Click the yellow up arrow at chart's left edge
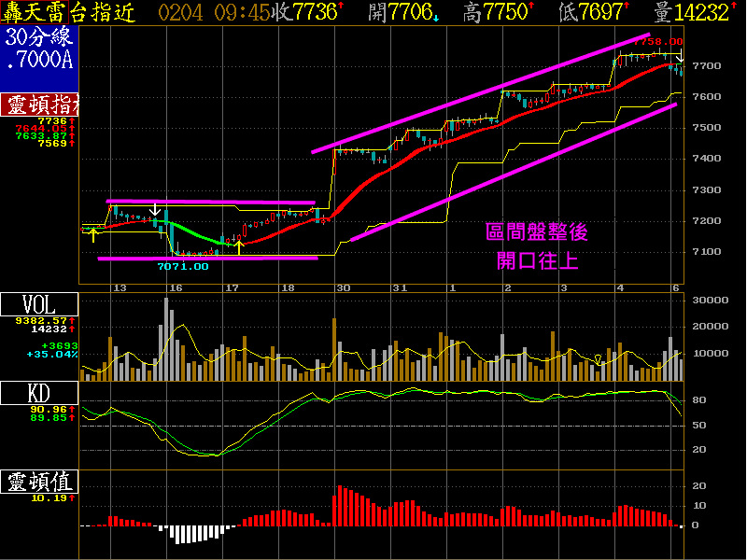 93,234
